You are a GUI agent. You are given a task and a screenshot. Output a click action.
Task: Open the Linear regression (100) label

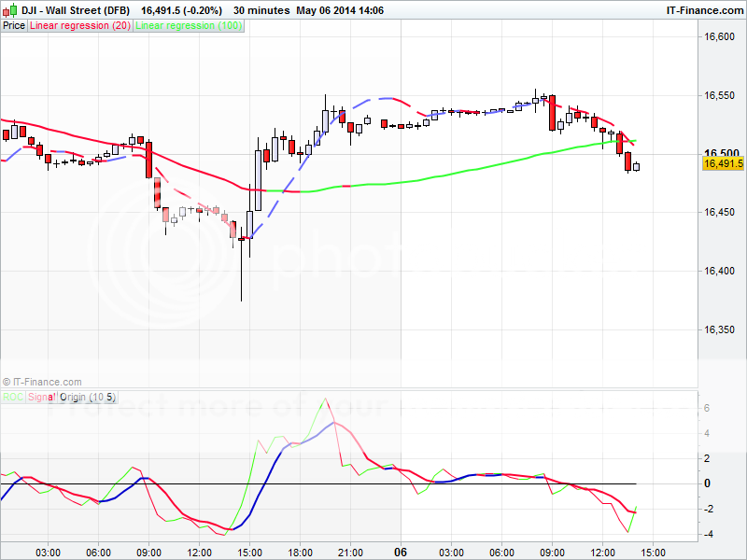[x=189, y=26]
